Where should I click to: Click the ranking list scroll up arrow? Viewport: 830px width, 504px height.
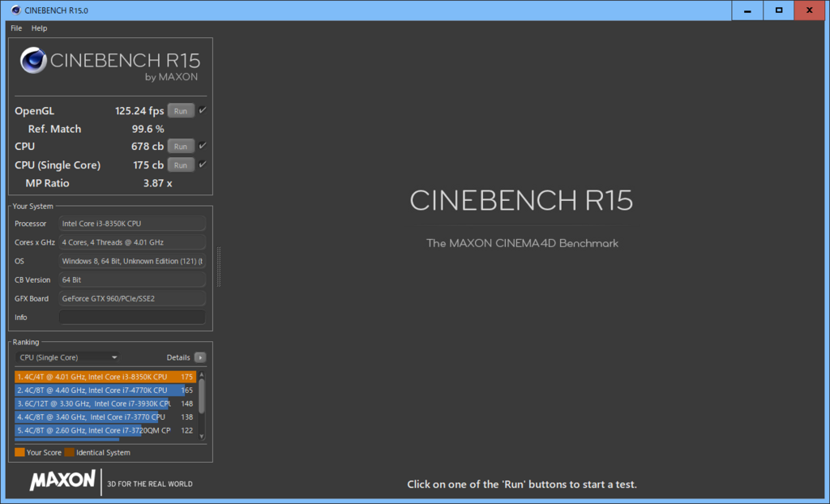202,375
